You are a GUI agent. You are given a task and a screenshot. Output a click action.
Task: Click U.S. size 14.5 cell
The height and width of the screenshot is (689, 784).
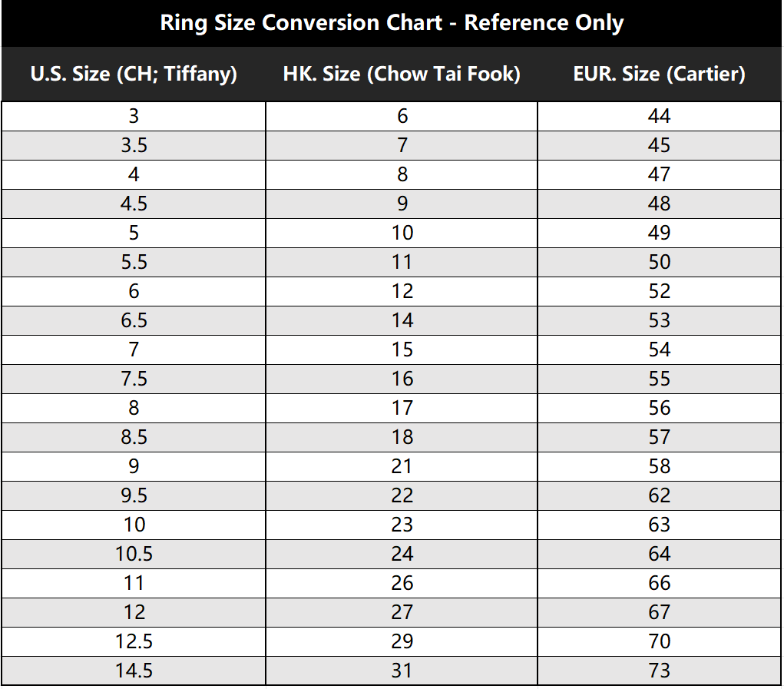click(134, 671)
